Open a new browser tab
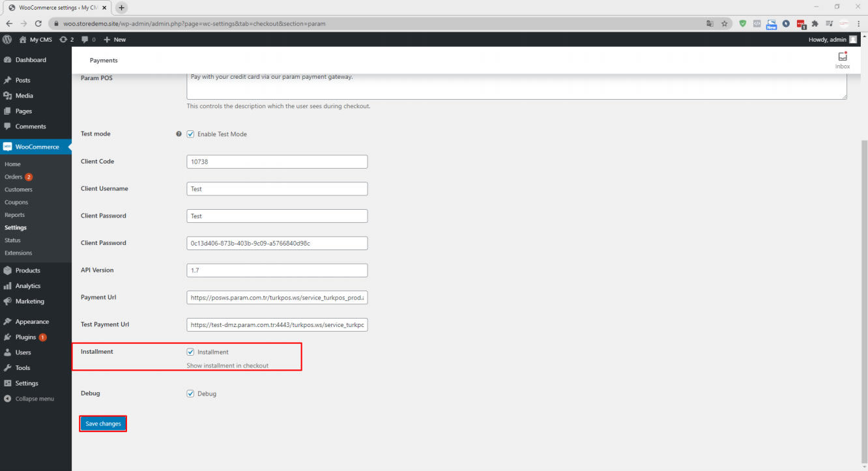 click(x=121, y=7)
